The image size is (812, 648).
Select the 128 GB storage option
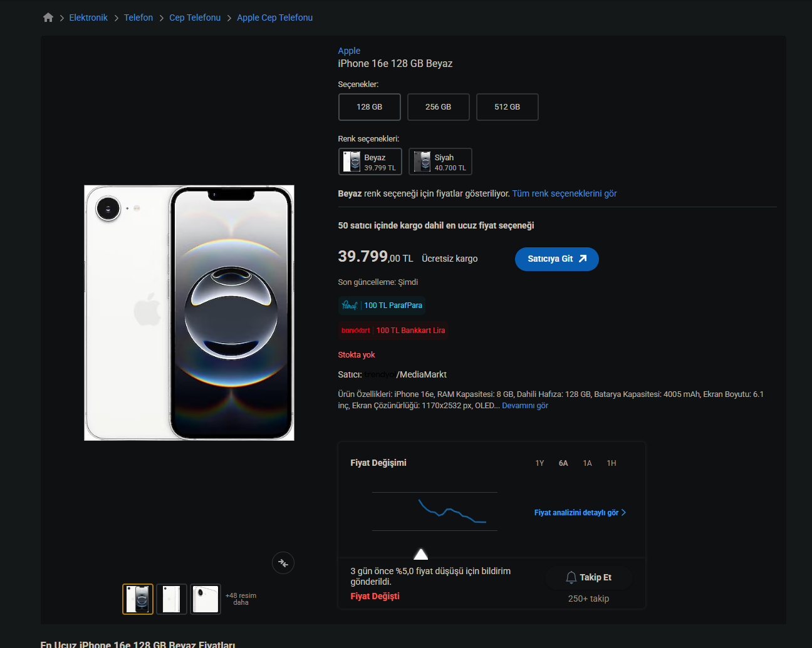click(370, 107)
